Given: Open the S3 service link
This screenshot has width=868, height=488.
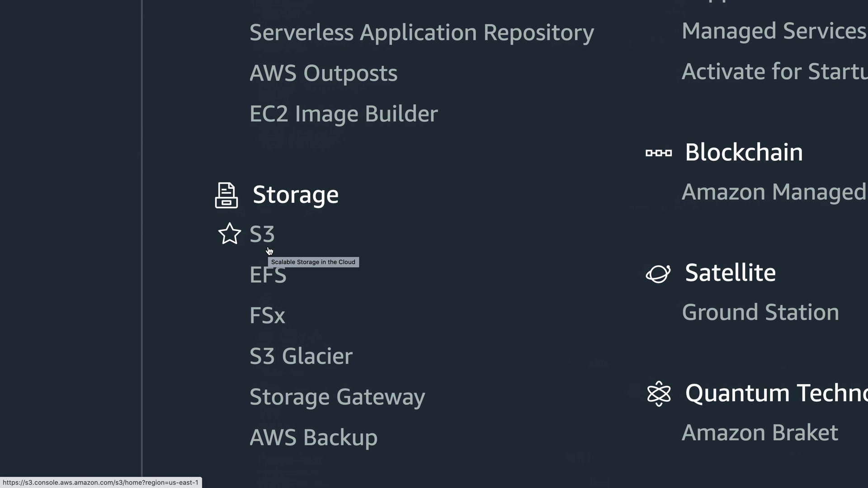Looking at the screenshot, I should coord(262,235).
